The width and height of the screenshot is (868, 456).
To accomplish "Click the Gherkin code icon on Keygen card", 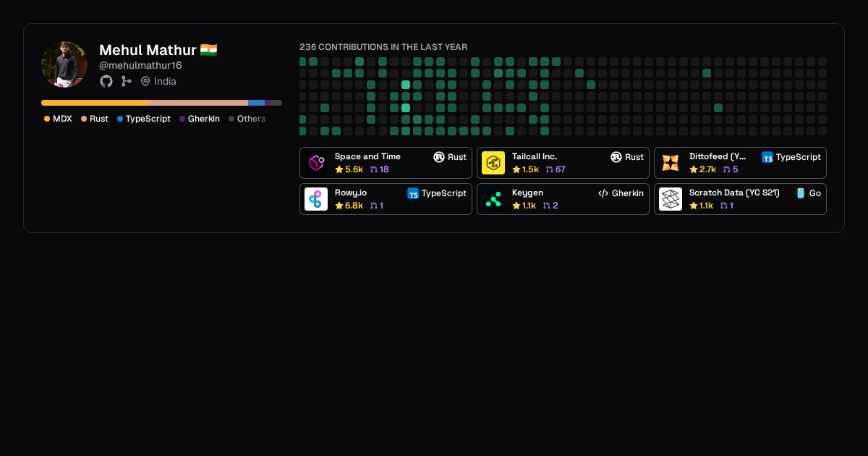I will coord(603,193).
